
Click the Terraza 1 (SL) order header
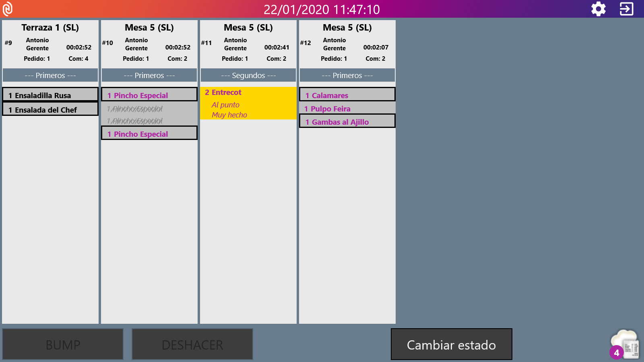click(x=50, y=27)
